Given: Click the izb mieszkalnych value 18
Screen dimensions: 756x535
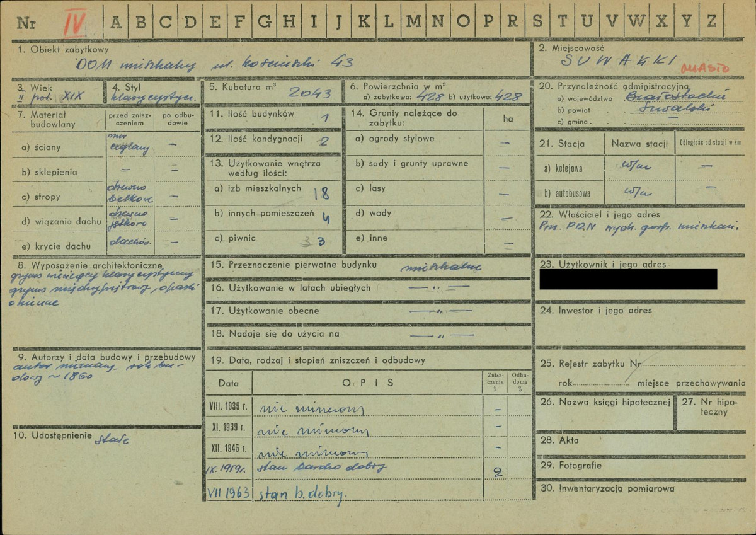Looking at the screenshot, I should [321, 193].
